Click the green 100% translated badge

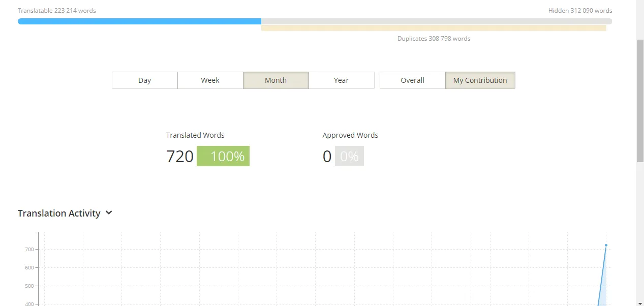point(223,156)
